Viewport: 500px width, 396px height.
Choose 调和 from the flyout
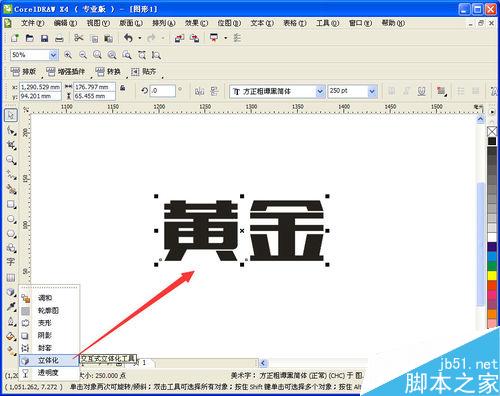(x=49, y=298)
